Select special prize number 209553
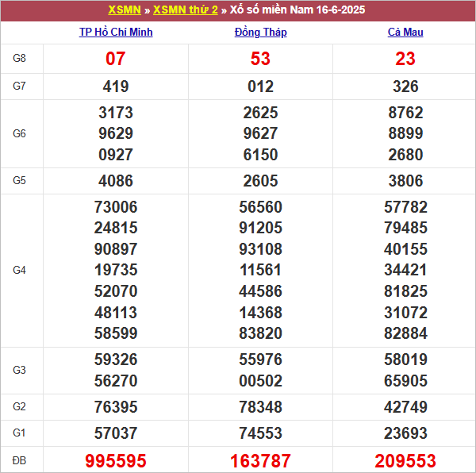The width and height of the screenshot is (476, 473). click(405, 461)
